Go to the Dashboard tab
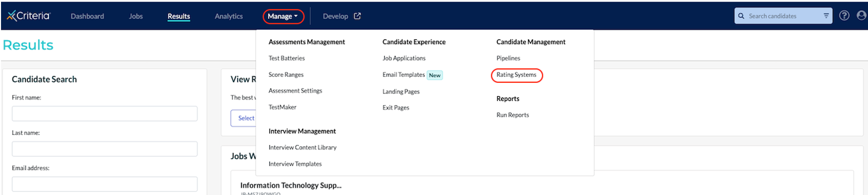Viewport: 868px width, 195px height. point(87,16)
